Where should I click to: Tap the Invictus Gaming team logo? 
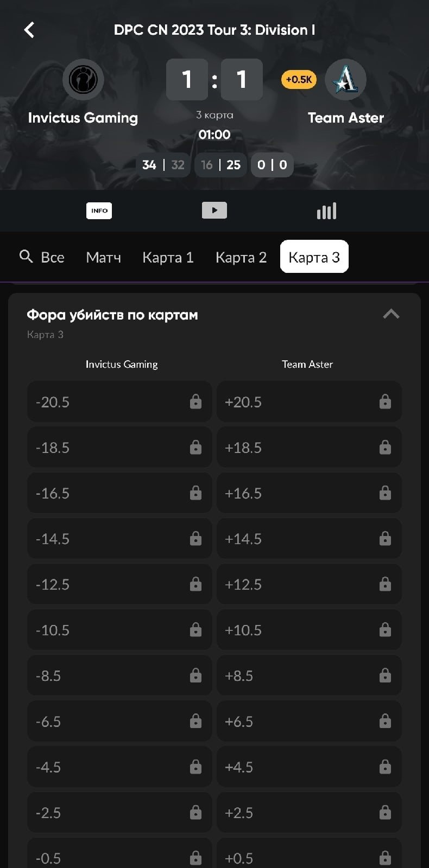(x=83, y=80)
